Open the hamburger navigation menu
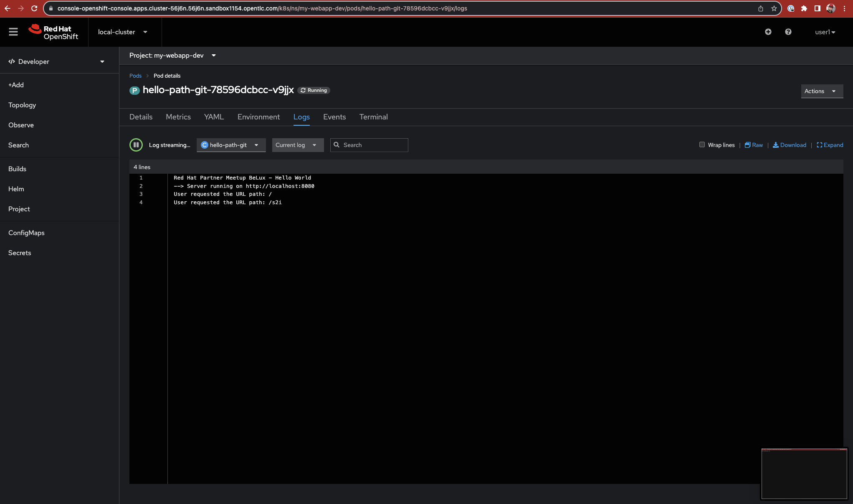Image resolution: width=853 pixels, height=504 pixels. 13,32
